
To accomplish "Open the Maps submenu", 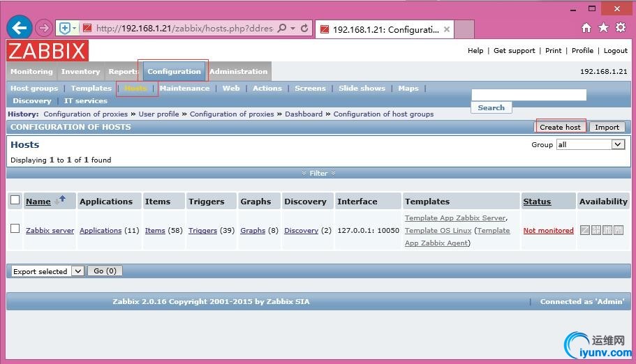I will click(408, 88).
